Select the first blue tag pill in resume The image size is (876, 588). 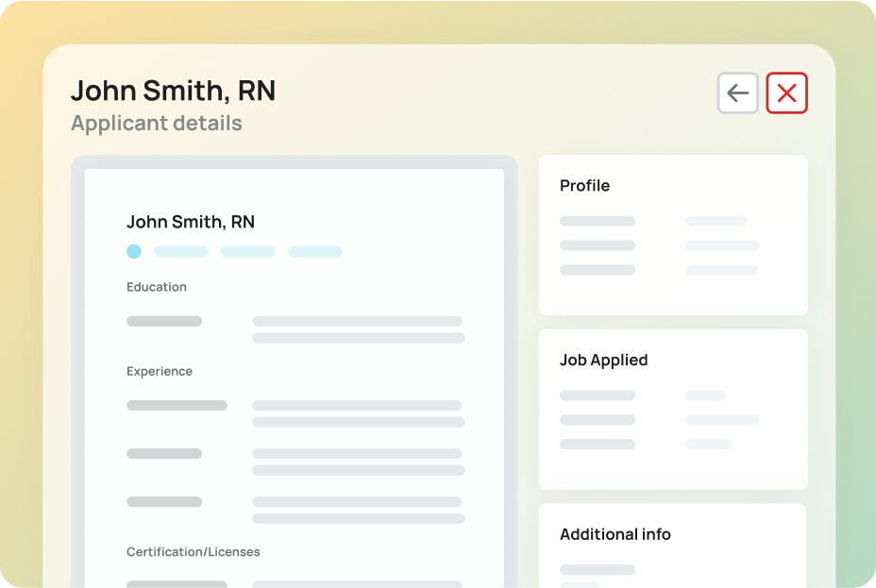[181, 252]
